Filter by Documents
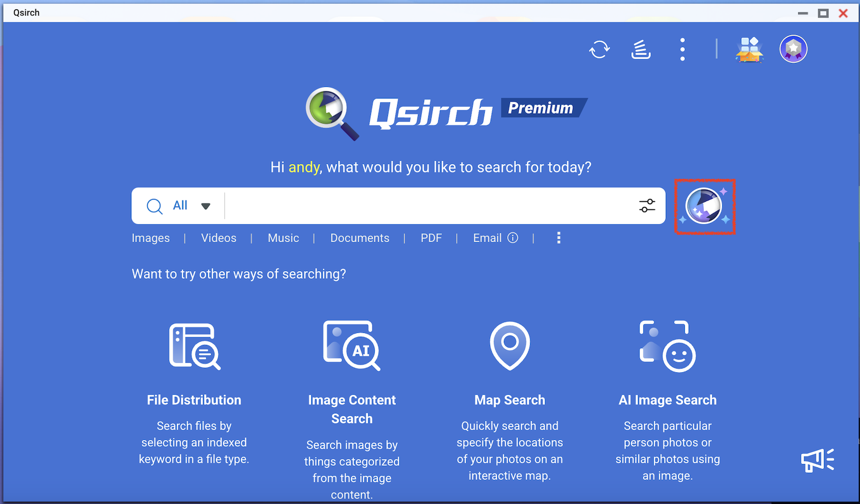Viewport: 860px width, 504px height. 360,238
